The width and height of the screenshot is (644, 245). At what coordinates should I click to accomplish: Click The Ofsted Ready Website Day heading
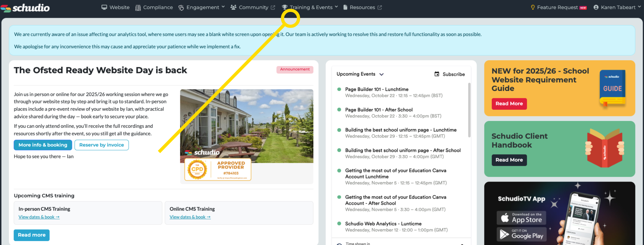[x=100, y=70]
